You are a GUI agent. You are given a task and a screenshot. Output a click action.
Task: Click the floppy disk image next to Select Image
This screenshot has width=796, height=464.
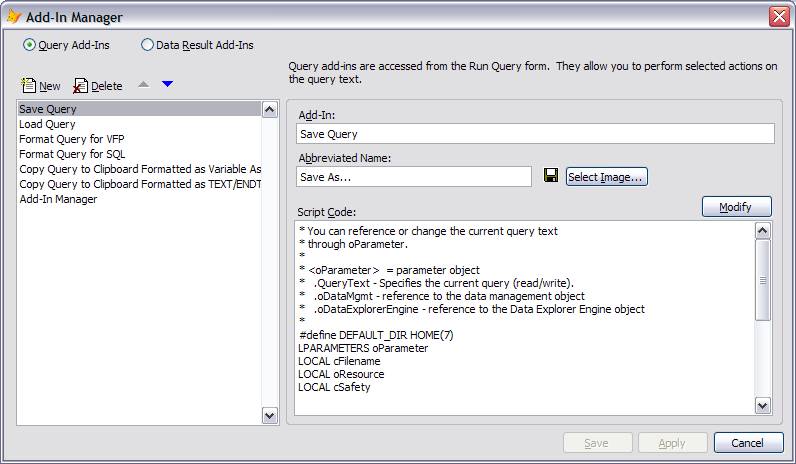click(551, 176)
